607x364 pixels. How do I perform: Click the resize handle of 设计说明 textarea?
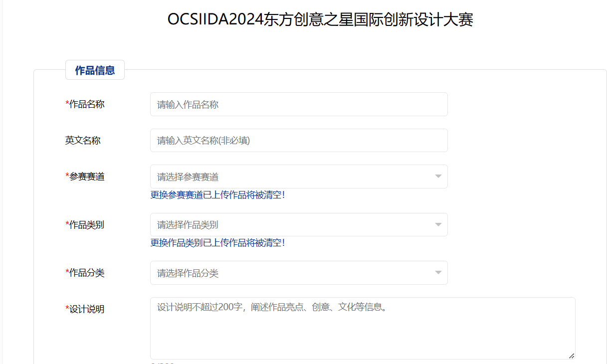point(572,356)
